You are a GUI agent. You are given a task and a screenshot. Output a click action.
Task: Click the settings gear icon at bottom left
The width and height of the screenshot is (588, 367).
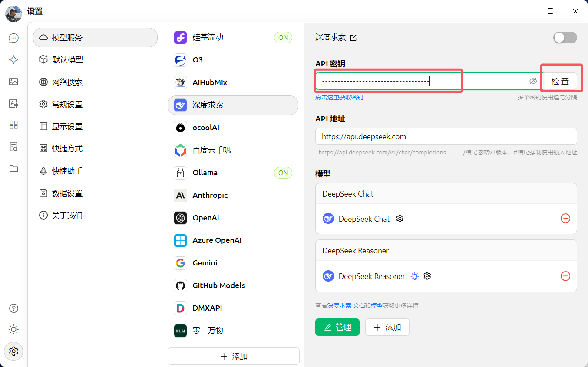[13, 351]
